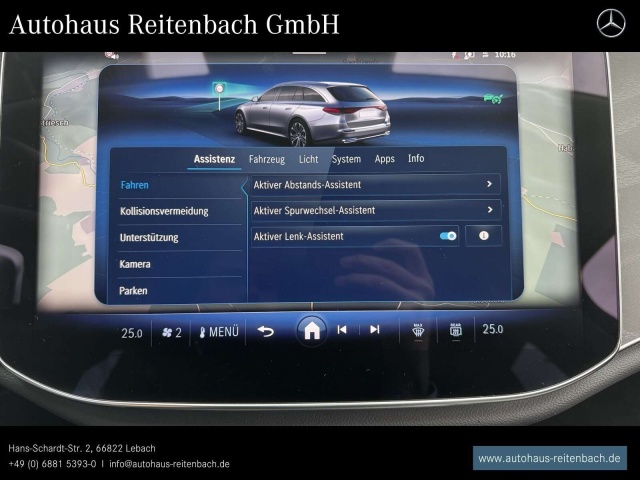Open the climate MENÜ
Image resolution: width=640 pixels, height=480 pixels.
[218, 332]
